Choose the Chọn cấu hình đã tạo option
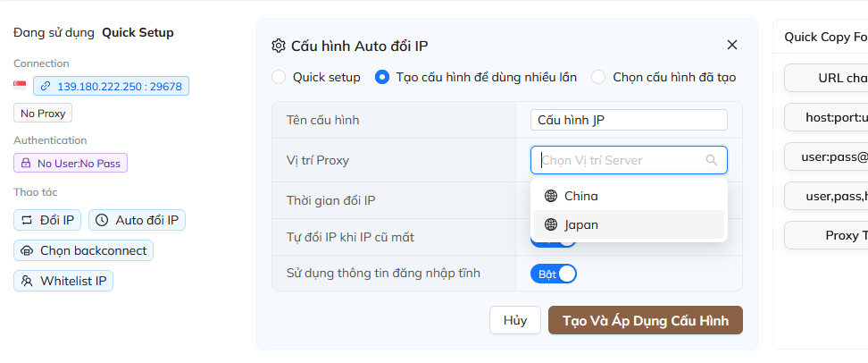Screen dimensions: 868x363 click(598, 77)
